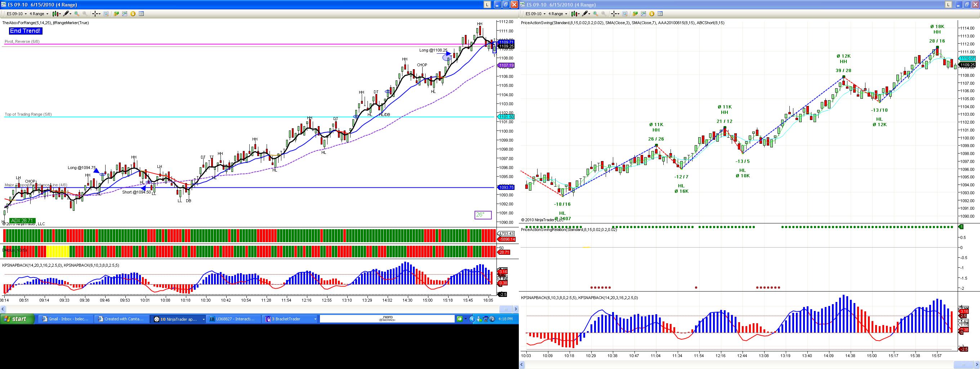Open NinjaTrader taskbar window group
Screen dimensions: 980x369
(x=178, y=319)
